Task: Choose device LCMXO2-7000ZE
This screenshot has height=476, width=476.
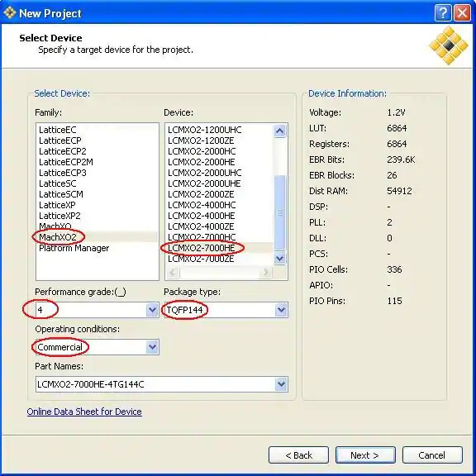Action: pos(201,259)
